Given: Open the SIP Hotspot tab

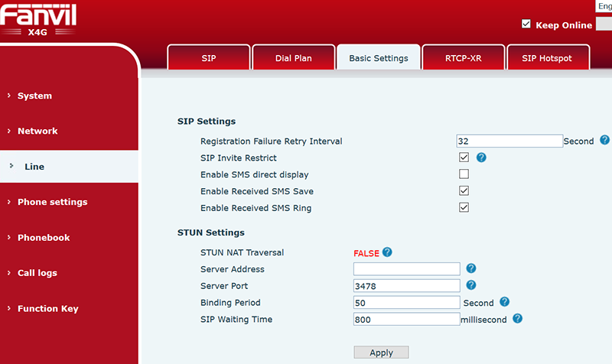Looking at the screenshot, I should 547,58.
